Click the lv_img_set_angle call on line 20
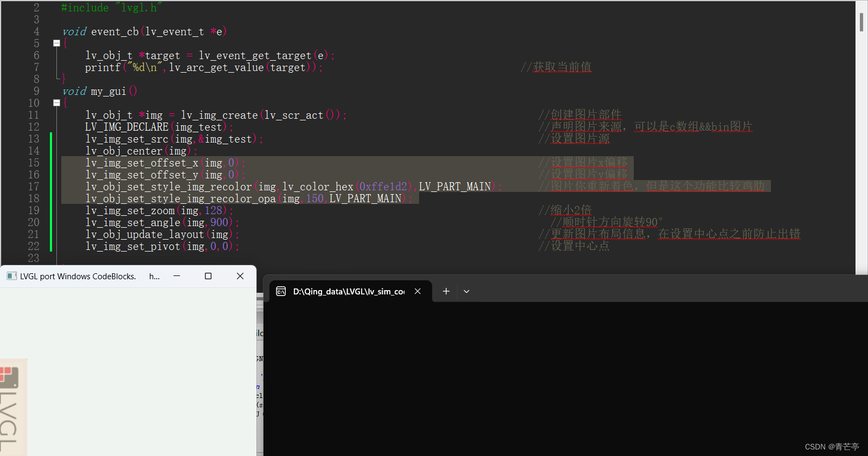 click(162, 222)
